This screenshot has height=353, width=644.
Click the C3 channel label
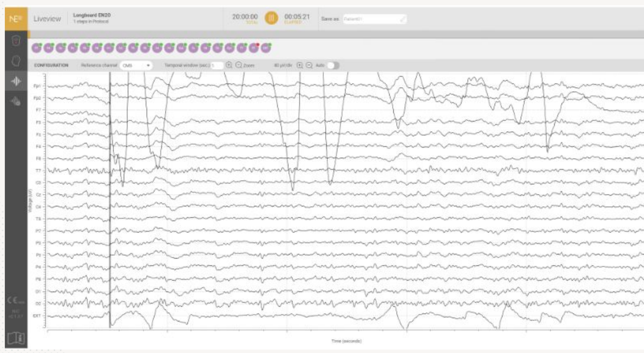tap(38, 182)
